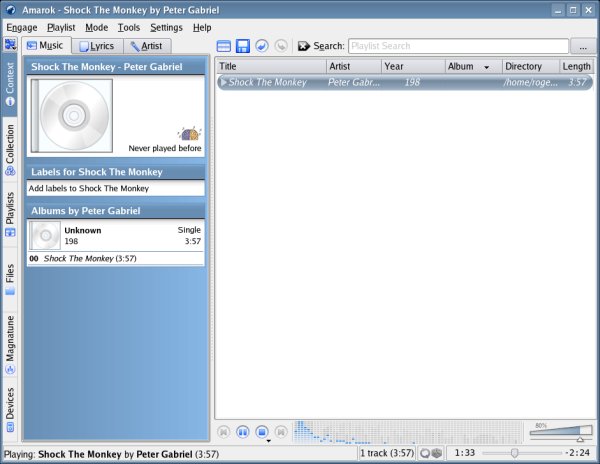Click the Never played before score icon
Image resolution: width=600 pixels, height=464 pixels.
(x=189, y=134)
